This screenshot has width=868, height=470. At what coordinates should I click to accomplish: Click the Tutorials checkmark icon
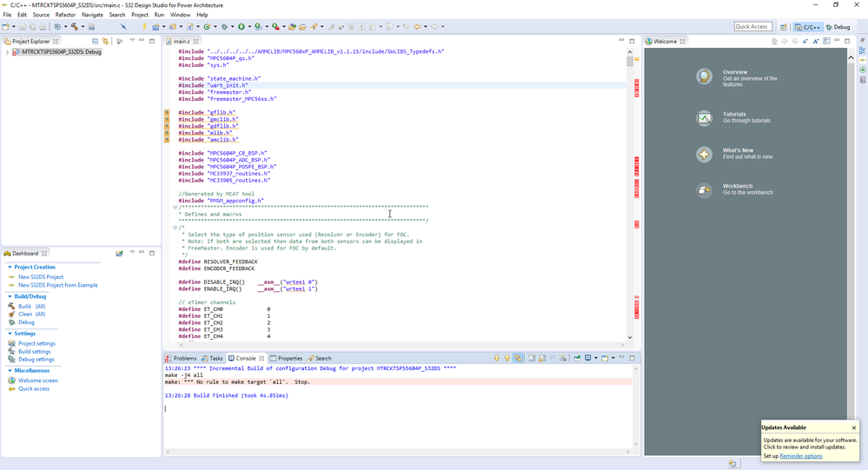pyautogui.click(x=704, y=118)
